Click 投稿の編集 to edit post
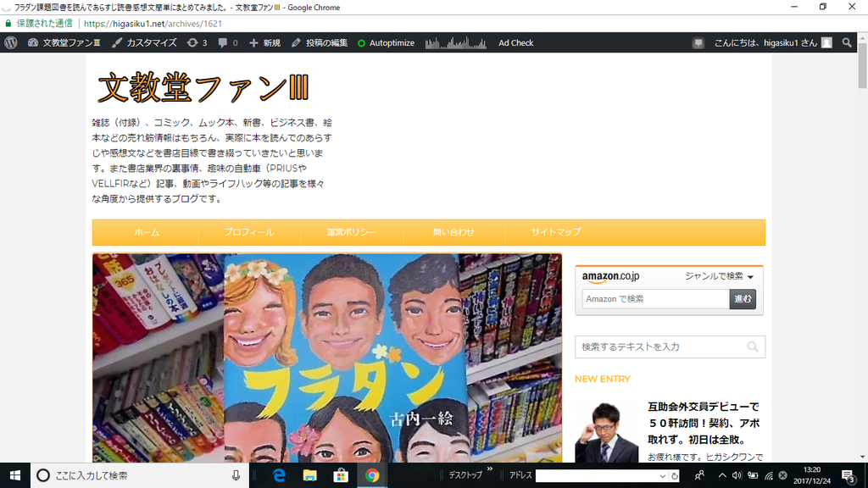This screenshot has height=488, width=868. tap(320, 42)
